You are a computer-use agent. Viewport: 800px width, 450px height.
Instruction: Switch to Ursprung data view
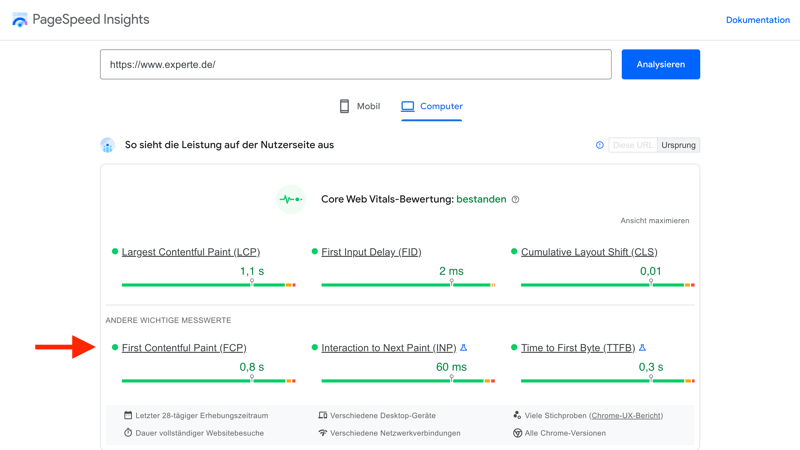[x=678, y=145]
